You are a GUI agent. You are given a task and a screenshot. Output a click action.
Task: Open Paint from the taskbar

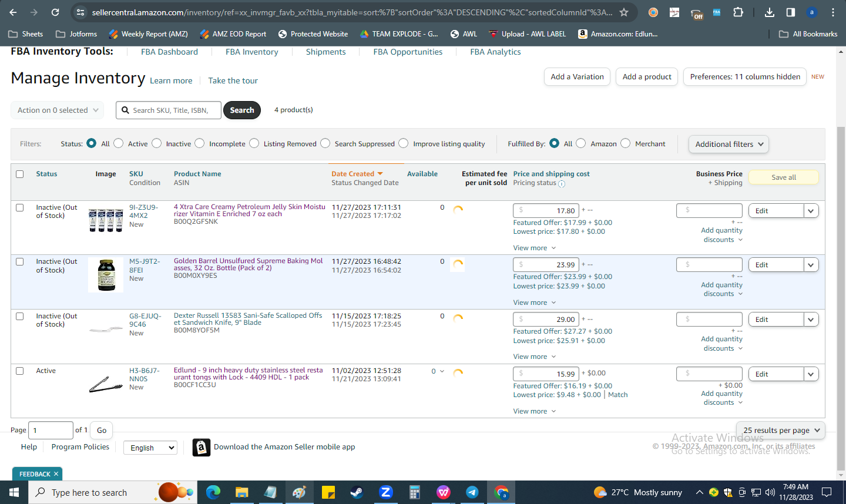tap(299, 492)
